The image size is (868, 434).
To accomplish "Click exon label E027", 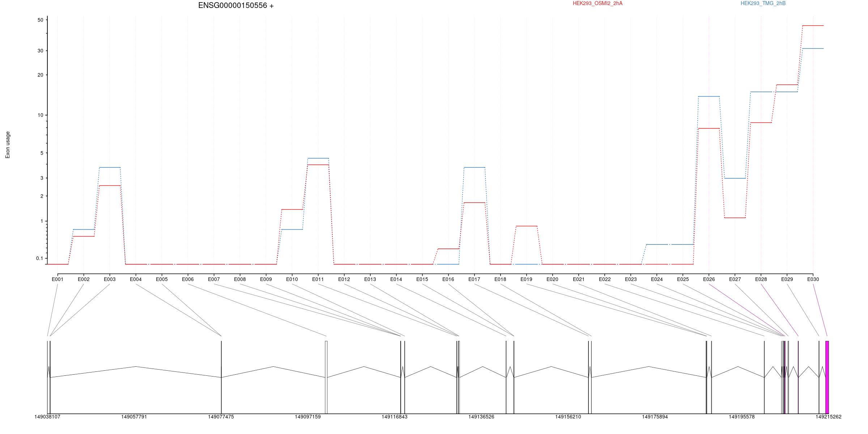I will click(x=735, y=279).
